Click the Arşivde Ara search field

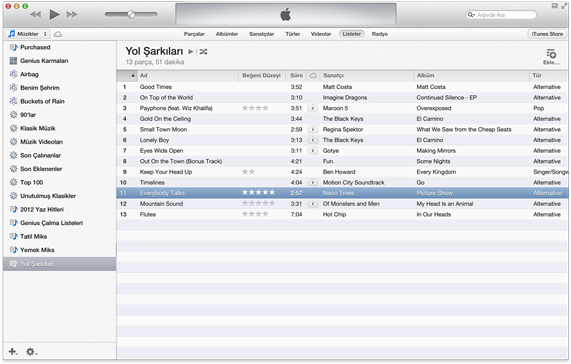pos(501,15)
